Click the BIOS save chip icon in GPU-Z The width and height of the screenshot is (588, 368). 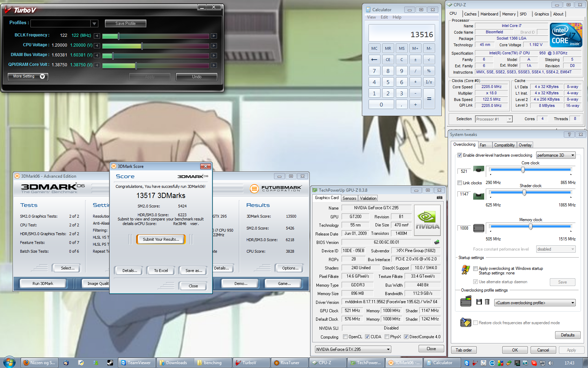[436, 242]
